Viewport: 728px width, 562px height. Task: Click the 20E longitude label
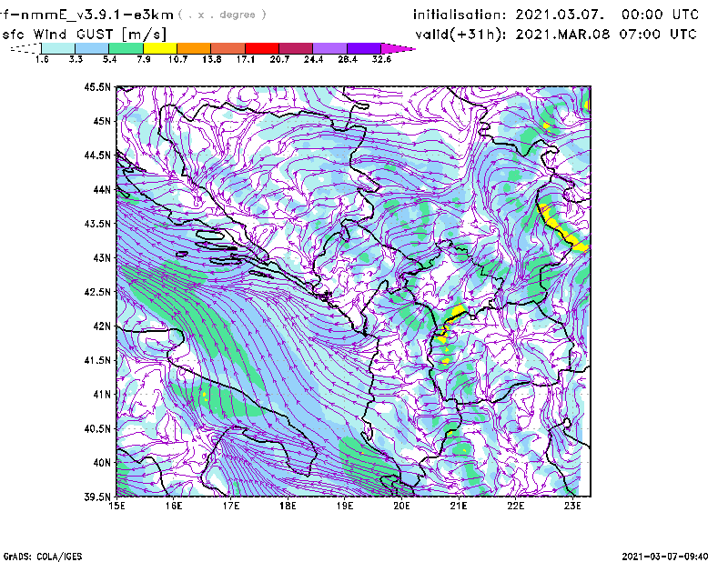click(x=401, y=506)
